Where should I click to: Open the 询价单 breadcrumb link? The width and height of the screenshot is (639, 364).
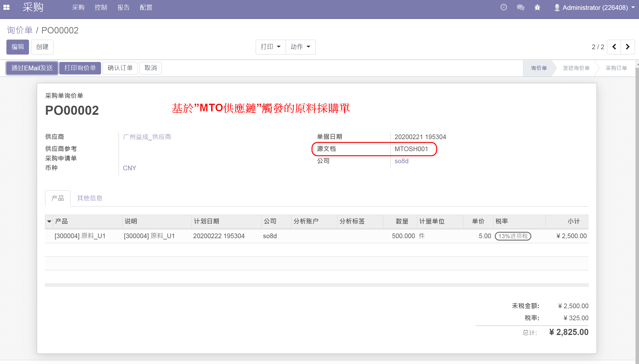pyautogui.click(x=20, y=30)
